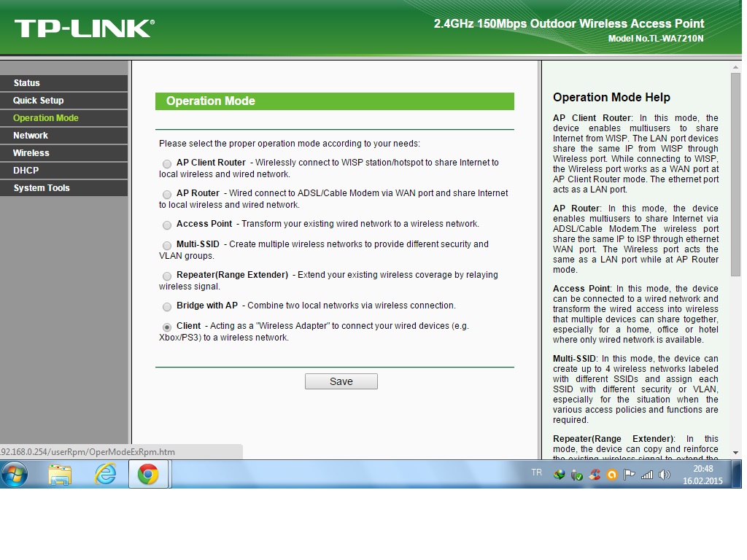This screenshot has width=747, height=560.
Task: Click the 'Multi-SSID' option label
Action: [198, 244]
